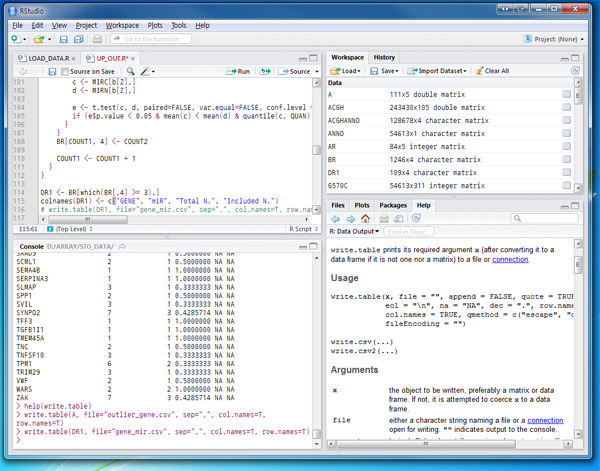This screenshot has height=471, width=600.
Task: Click the re-run previous region icon
Action: pyautogui.click(x=265, y=71)
